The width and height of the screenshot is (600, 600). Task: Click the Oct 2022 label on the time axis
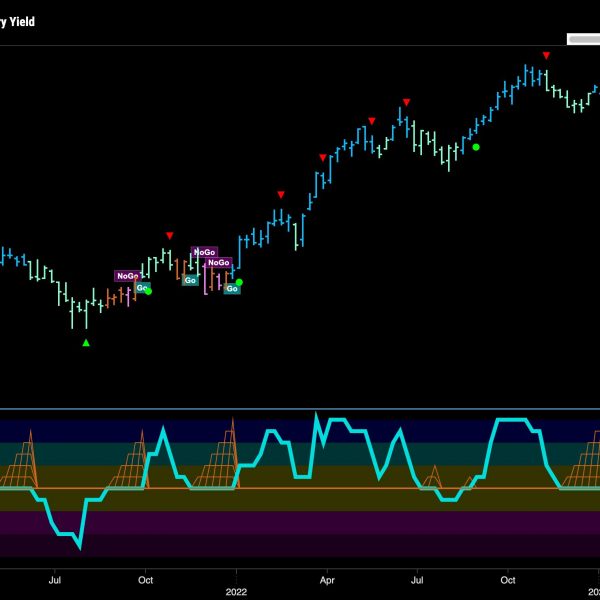tap(508, 580)
